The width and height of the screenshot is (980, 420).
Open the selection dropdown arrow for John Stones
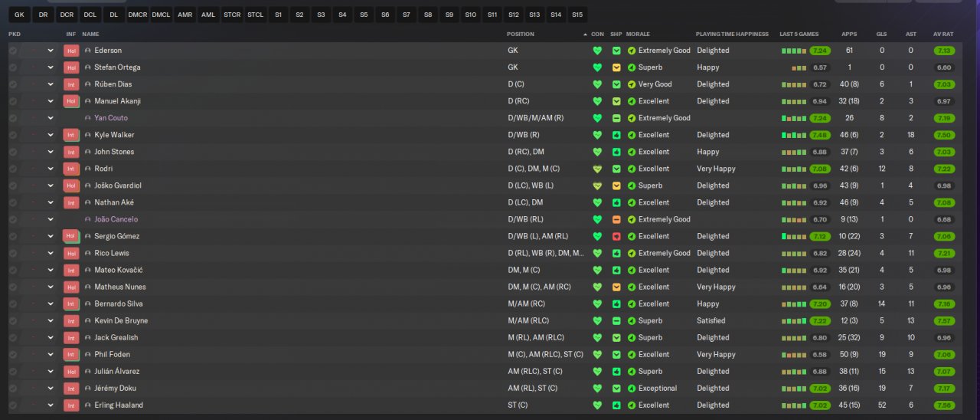coord(51,152)
